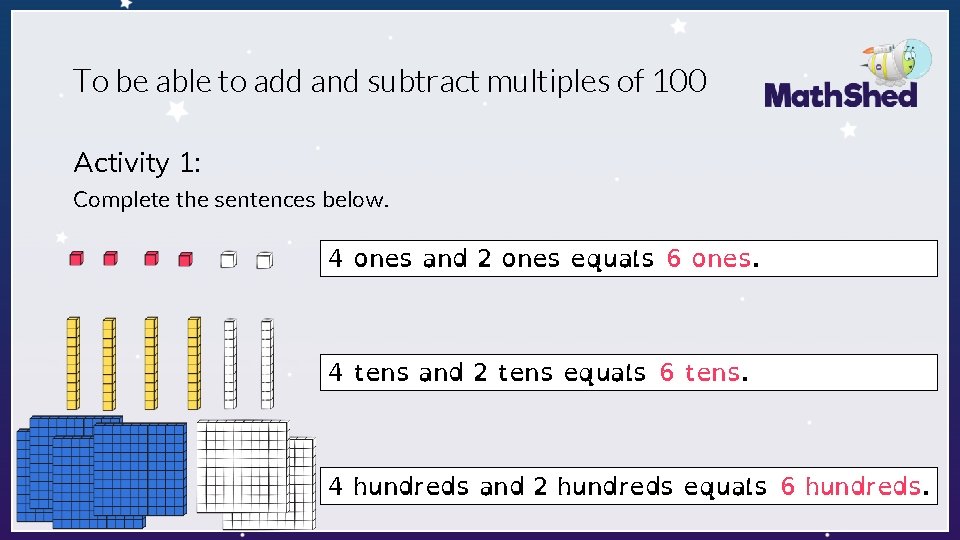Select the blue hundreds block stack
Image resolution: width=960 pixels, height=540 pixels.
coord(102,472)
